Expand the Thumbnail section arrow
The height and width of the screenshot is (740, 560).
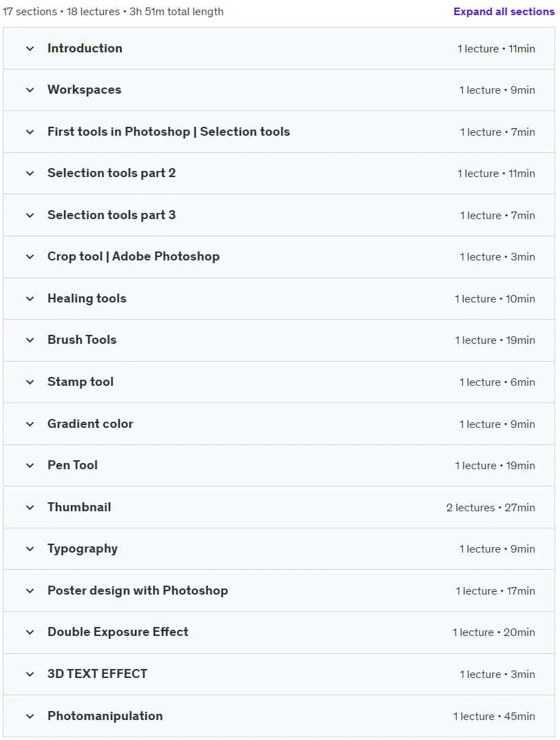(x=30, y=508)
